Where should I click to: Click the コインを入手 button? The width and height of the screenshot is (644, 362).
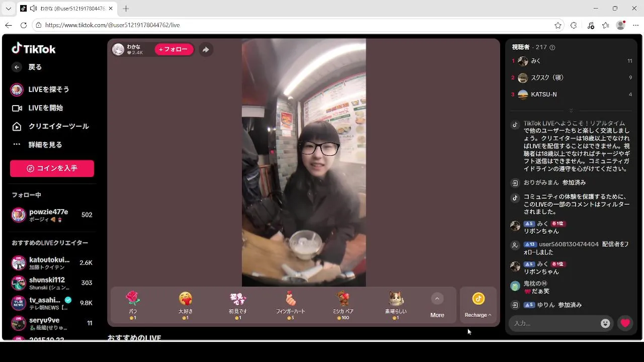point(52,168)
